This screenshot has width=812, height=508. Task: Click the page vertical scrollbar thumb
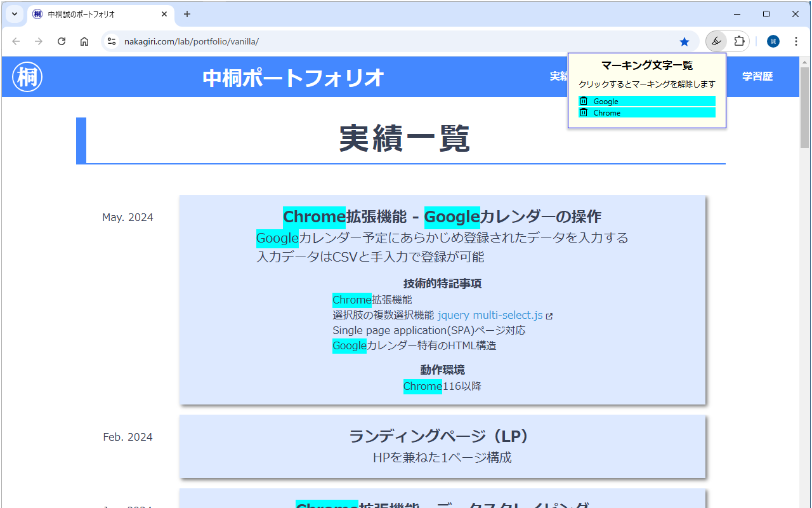tap(805, 107)
